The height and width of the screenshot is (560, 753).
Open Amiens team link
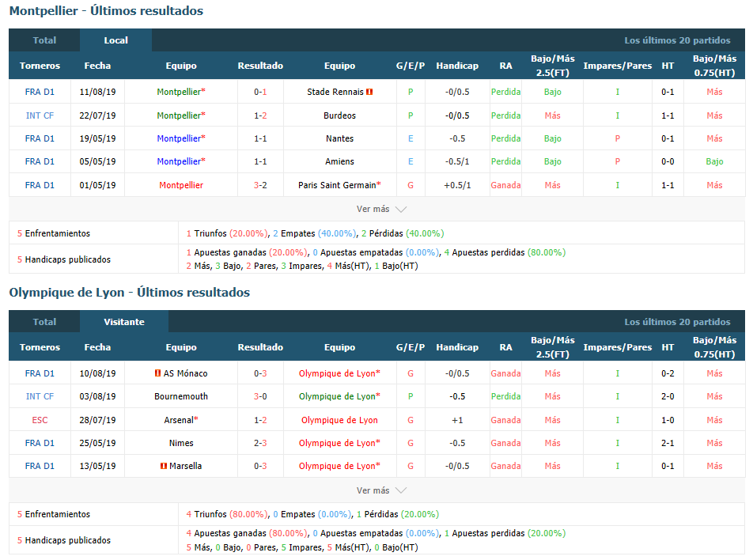click(x=339, y=161)
